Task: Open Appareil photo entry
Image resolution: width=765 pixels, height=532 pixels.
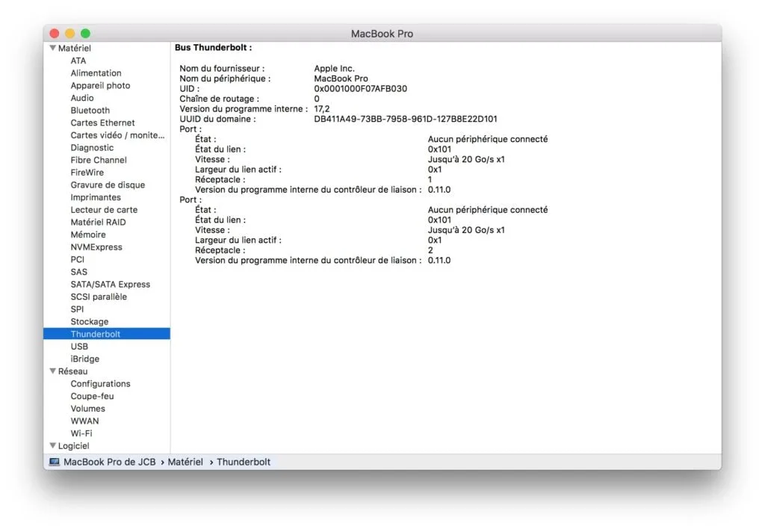Action: [100, 85]
